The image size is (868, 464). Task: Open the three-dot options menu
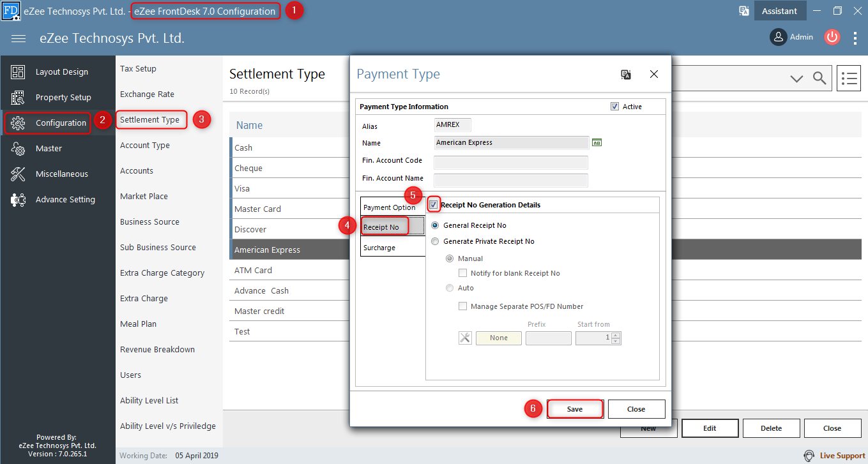coord(855,38)
